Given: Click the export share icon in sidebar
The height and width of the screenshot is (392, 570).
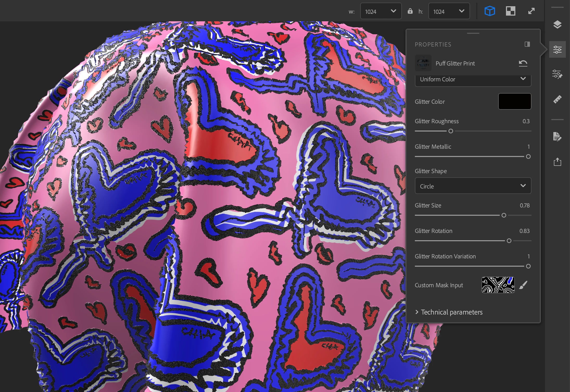Looking at the screenshot, I should tap(557, 162).
